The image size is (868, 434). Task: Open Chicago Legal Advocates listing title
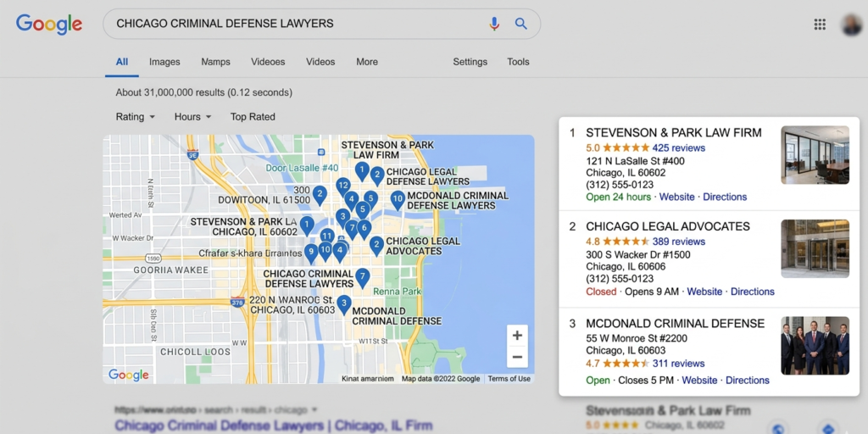point(668,226)
